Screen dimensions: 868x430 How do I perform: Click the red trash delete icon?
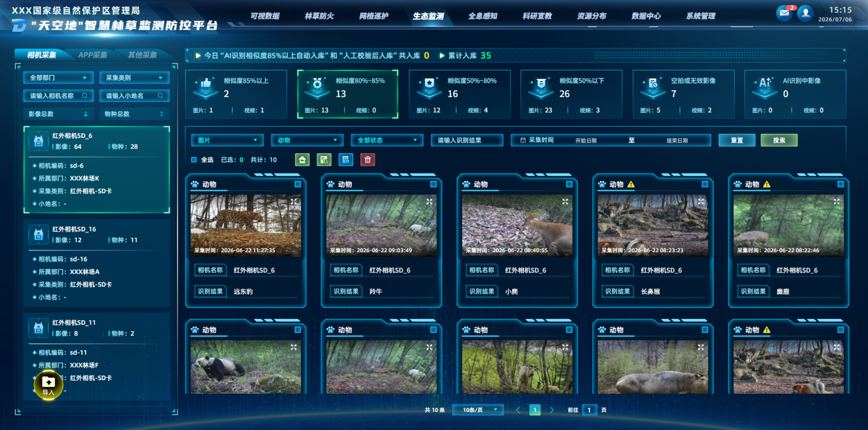point(368,159)
